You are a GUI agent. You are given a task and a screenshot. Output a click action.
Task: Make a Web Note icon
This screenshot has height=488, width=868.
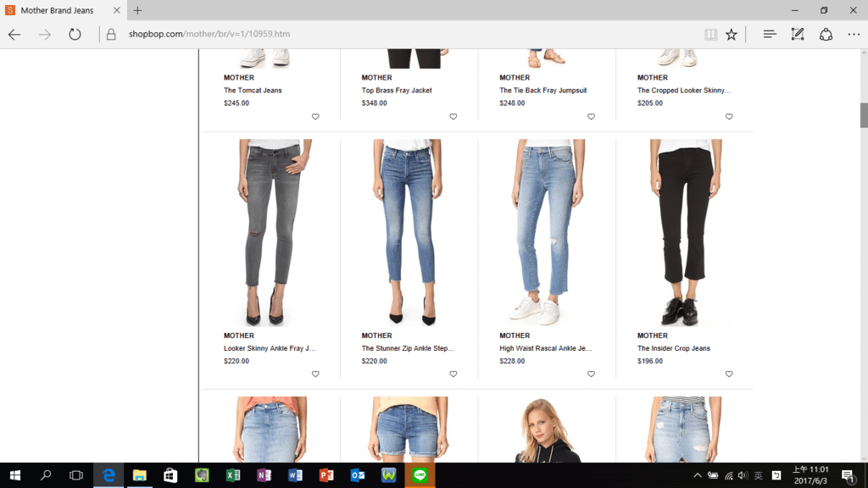[798, 34]
